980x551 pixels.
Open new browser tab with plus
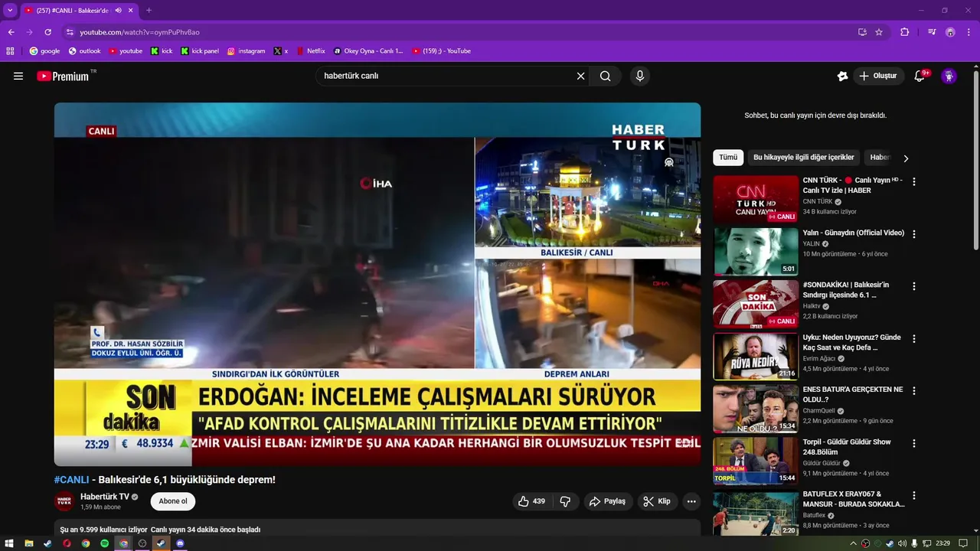click(149, 11)
